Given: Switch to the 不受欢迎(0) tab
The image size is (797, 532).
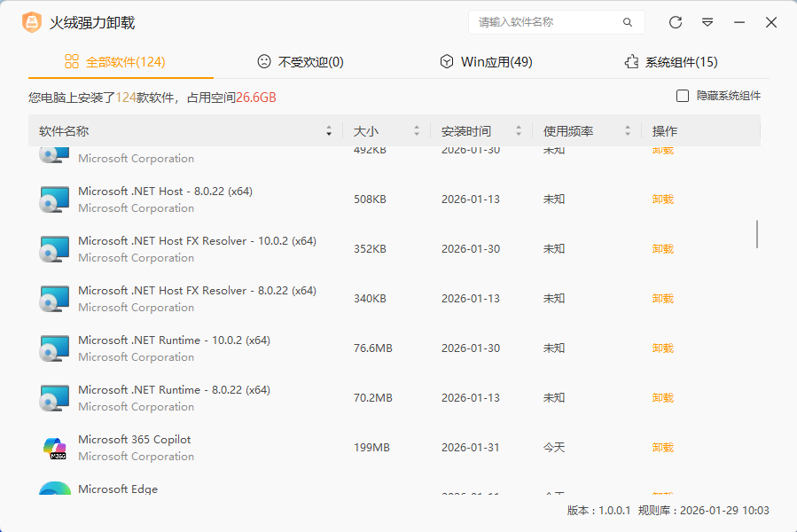Looking at the screenshot, I should click(x=301, y=62).
